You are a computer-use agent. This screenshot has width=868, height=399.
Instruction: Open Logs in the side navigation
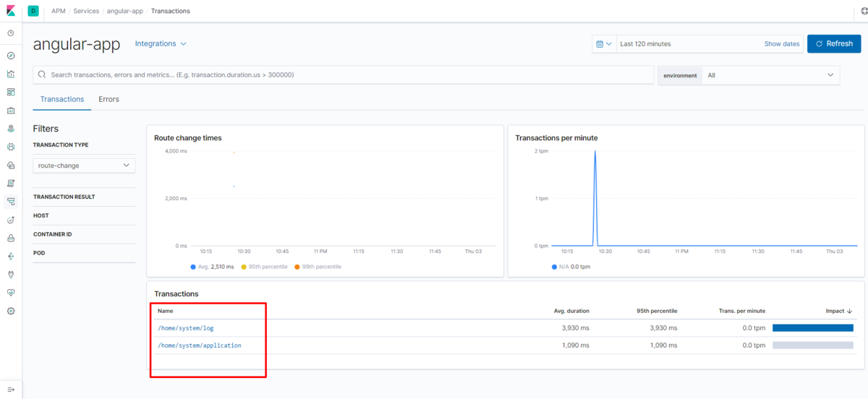[11, 183]
